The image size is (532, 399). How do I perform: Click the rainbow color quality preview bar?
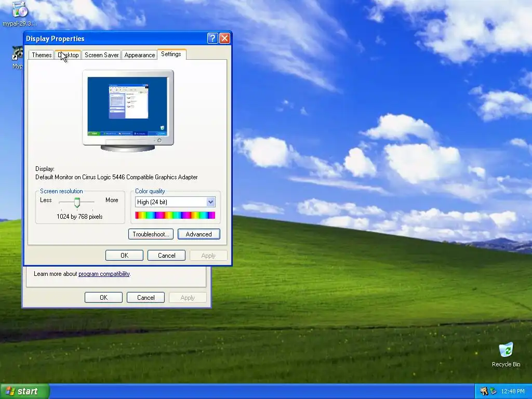pyautogui.click(x=175, y=215)
